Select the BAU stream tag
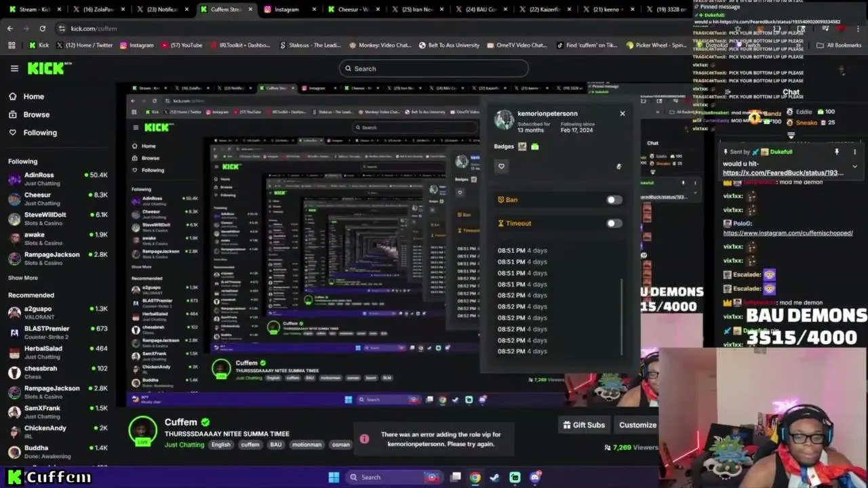 pos(275,445)
